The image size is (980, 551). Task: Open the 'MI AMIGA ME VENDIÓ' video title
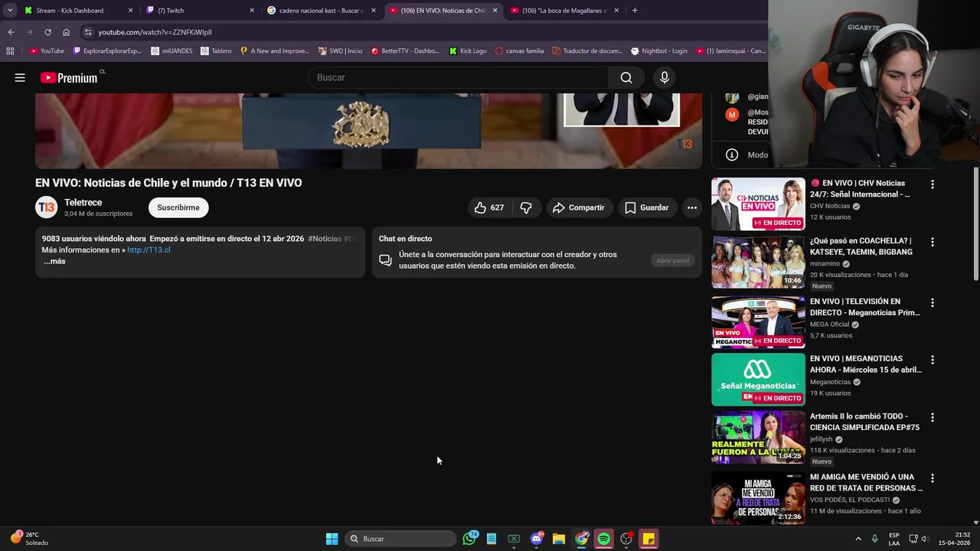(x=866, y=482)
